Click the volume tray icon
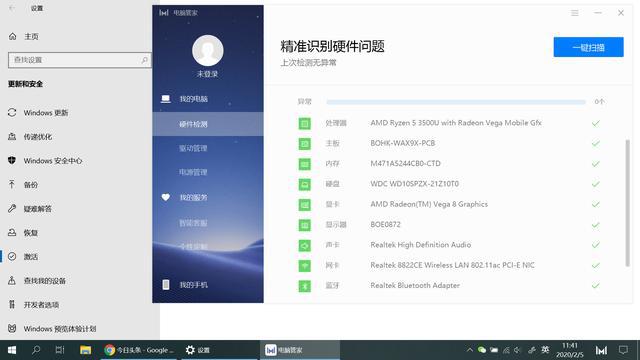The image size is (640, 360). (x=518, y=350)
